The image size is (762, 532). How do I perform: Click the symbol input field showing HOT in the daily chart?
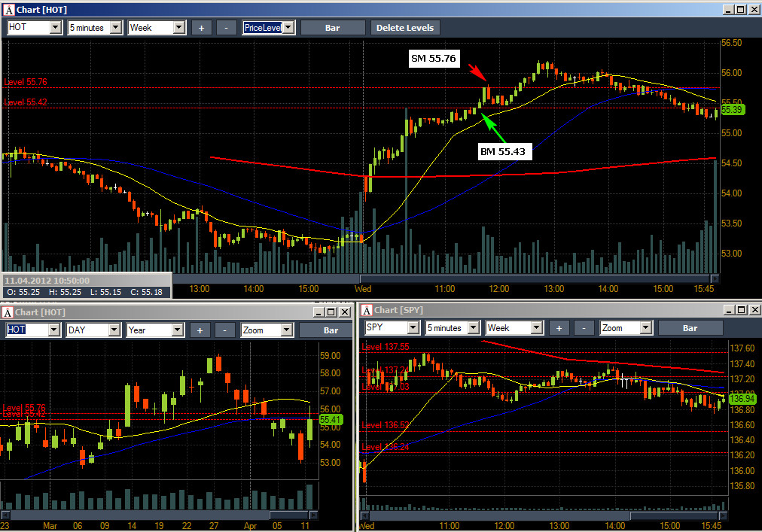point(28,330)
